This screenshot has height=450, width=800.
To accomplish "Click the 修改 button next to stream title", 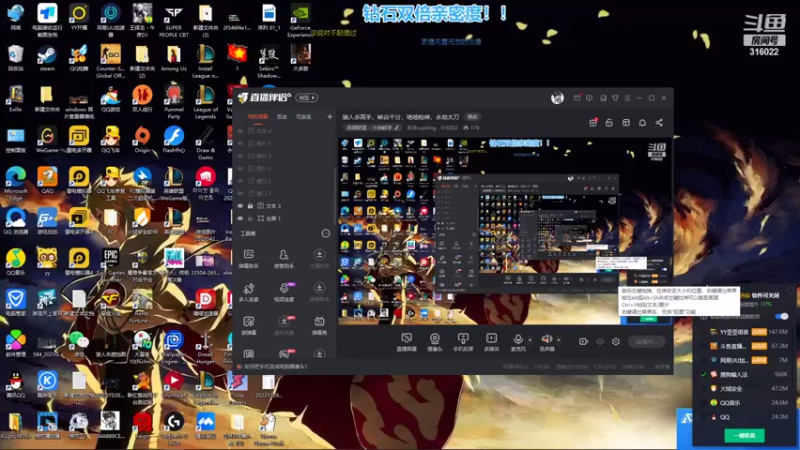I will [472, 117].
